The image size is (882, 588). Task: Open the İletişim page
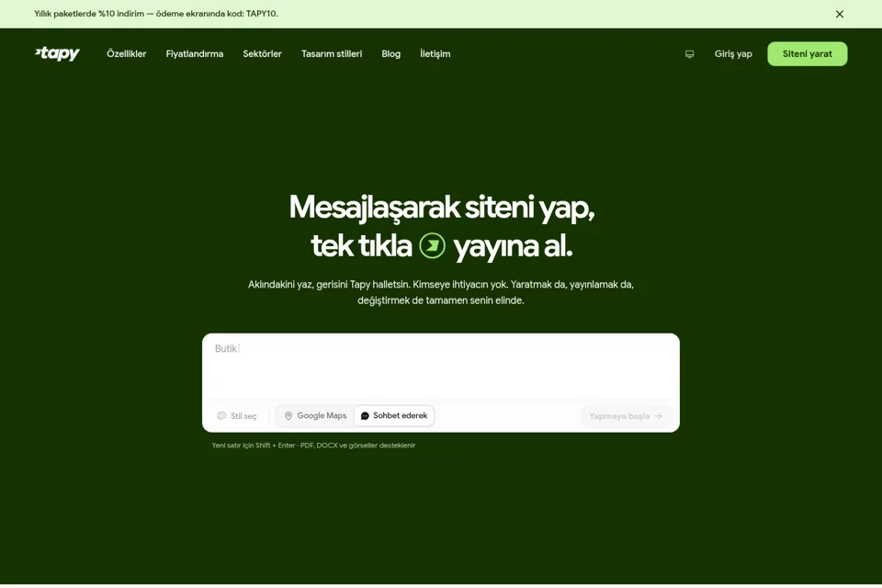coord(435,54)
